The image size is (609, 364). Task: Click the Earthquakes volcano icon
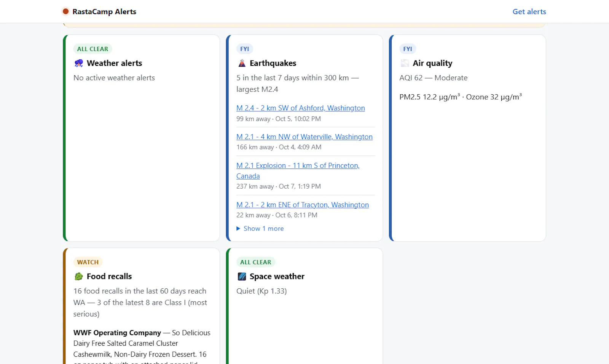point(242,63)
